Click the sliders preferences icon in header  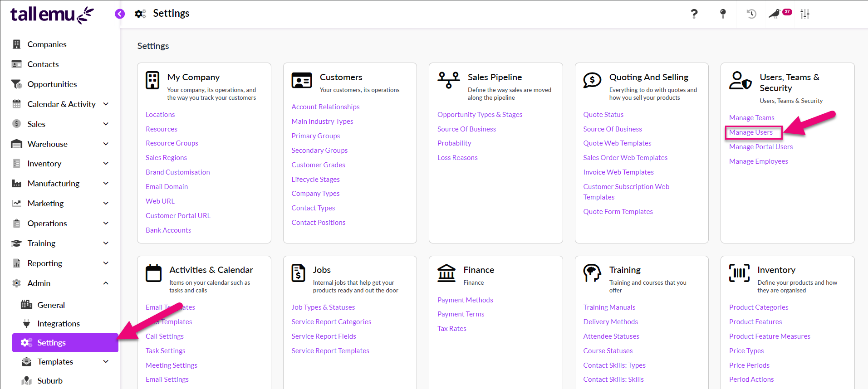[x=804, y=14]
